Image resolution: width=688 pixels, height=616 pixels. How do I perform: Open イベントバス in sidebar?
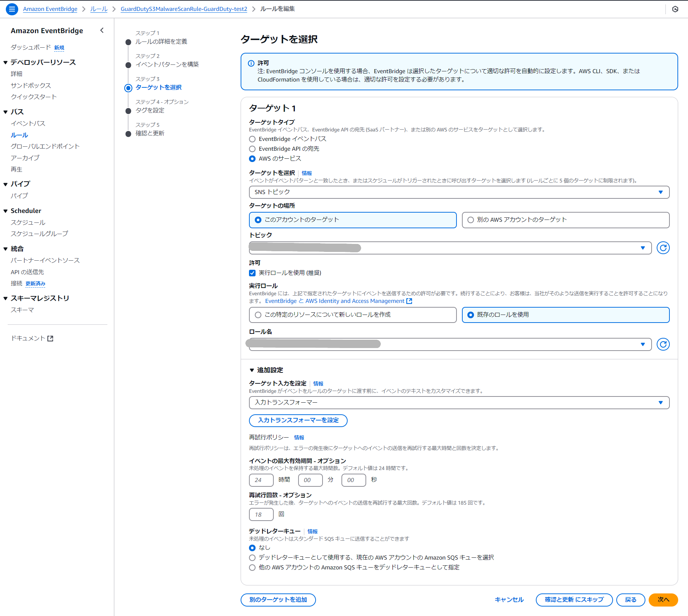click(x=28, y=124)
